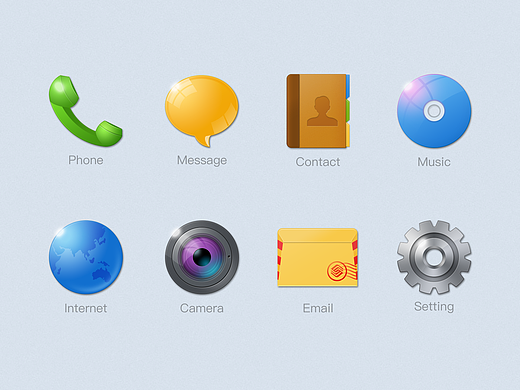Launch the blue Music disc icon

coord(434,111)
